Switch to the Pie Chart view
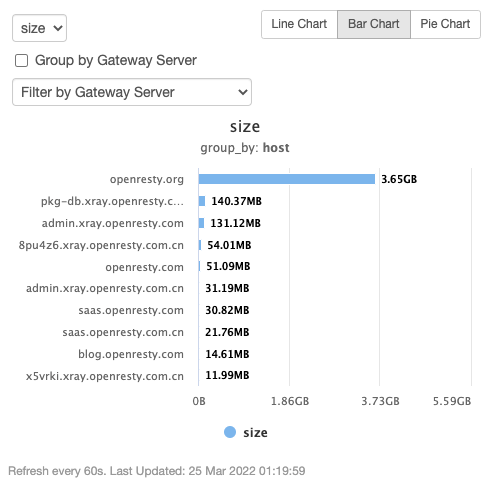Screen dimensions: 488x492 pos(445,24)
